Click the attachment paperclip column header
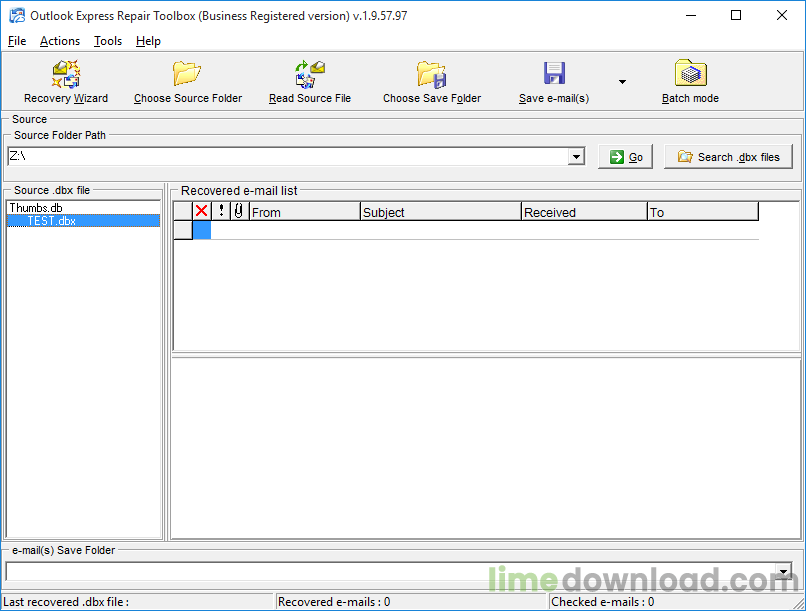This screenshot has width=806, height=611. click(236, 211)
